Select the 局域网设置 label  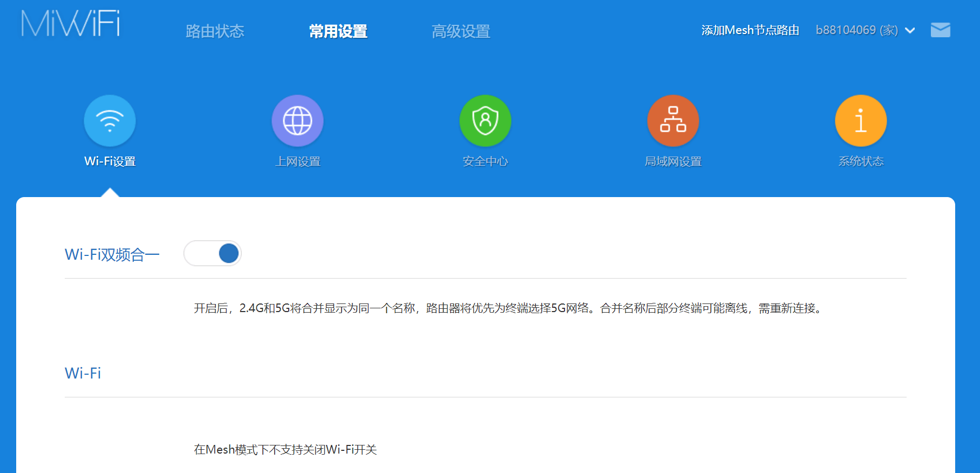pos(673,161)
